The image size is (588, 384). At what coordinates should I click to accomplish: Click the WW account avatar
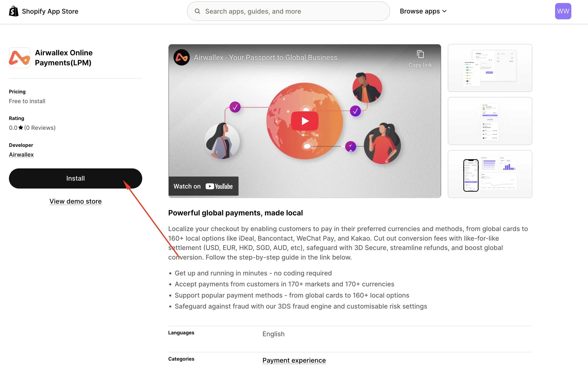tap(563, 11)
